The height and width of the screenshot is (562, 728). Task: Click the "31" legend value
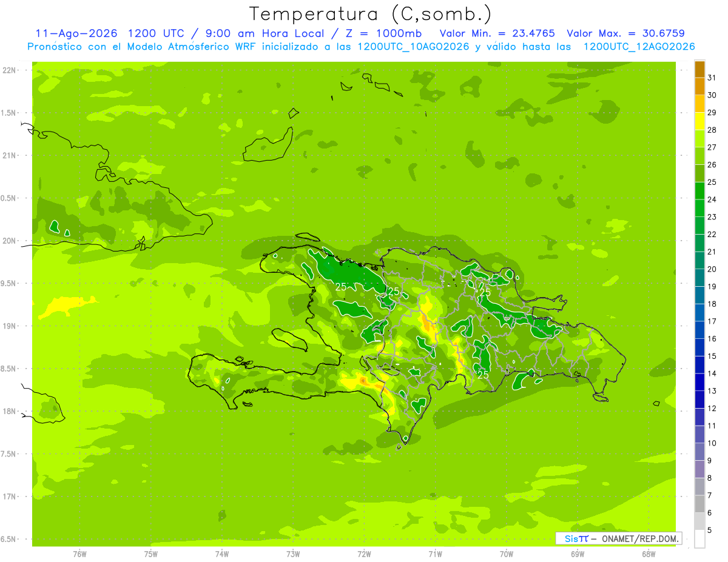click(712, 77)
